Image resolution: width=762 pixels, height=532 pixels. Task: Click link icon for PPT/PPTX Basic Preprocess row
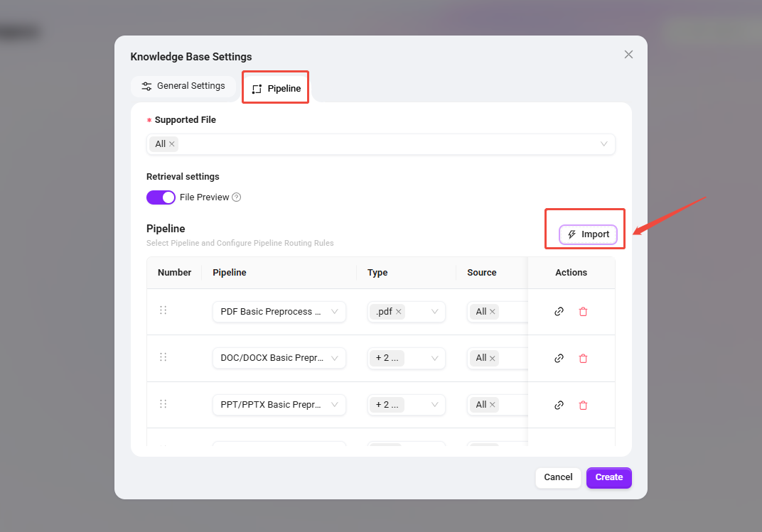[x=559, y=405]
